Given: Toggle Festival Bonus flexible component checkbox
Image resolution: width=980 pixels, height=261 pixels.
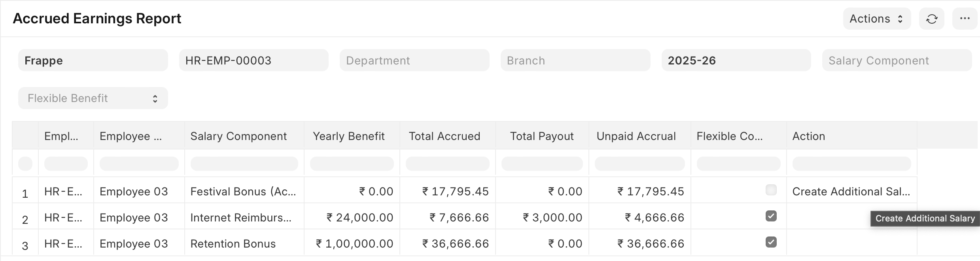Looking at the screenshot, I should pyautogui.click(x=771, y=190).
